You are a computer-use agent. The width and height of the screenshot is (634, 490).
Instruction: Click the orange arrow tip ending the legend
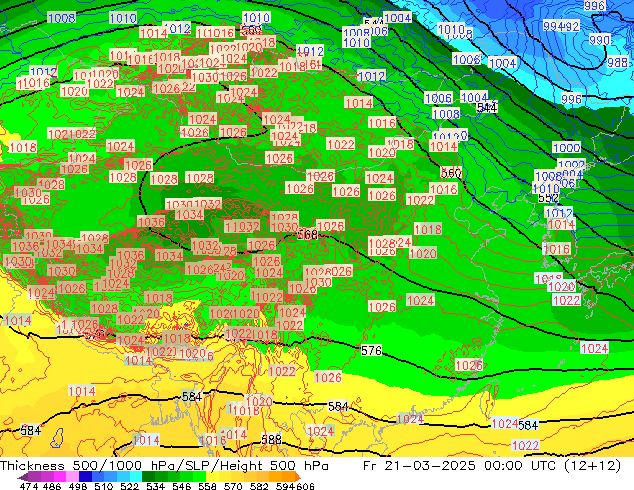298,477
